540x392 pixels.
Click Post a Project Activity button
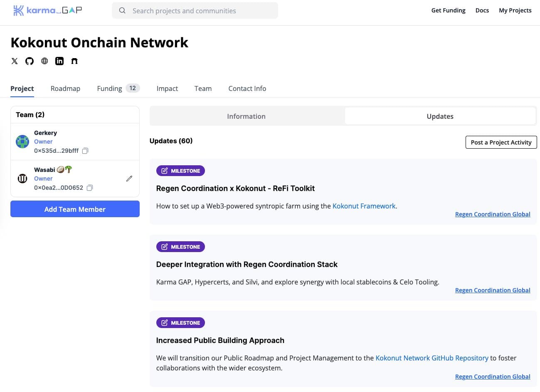tap(501, 142)
